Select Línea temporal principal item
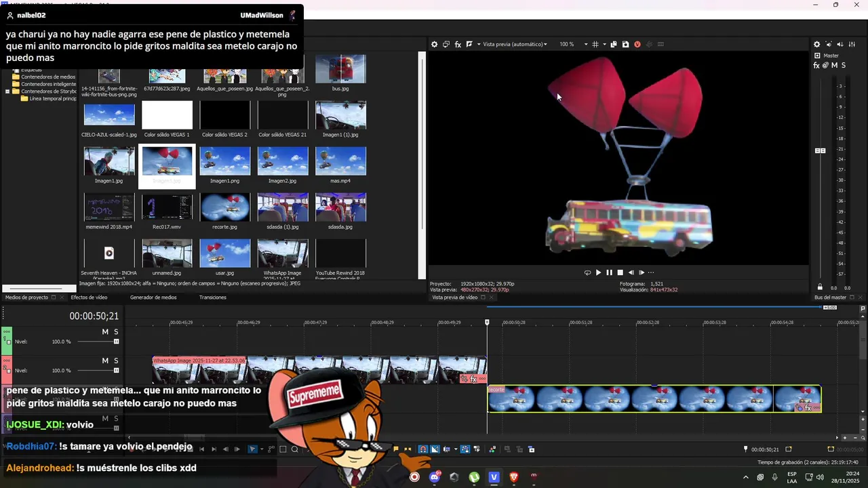868x488 pixels. point(48,99)
